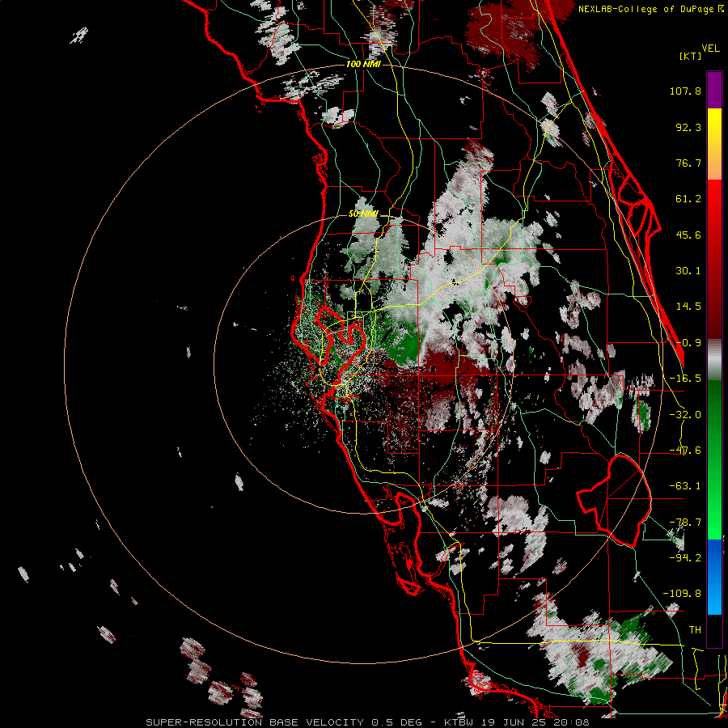
Task: Select the 61.2 legend value
Action: tap(688, 199)
